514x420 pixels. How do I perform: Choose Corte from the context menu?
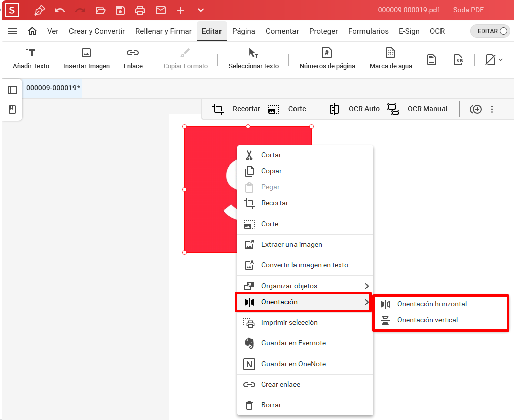point(305,224)
